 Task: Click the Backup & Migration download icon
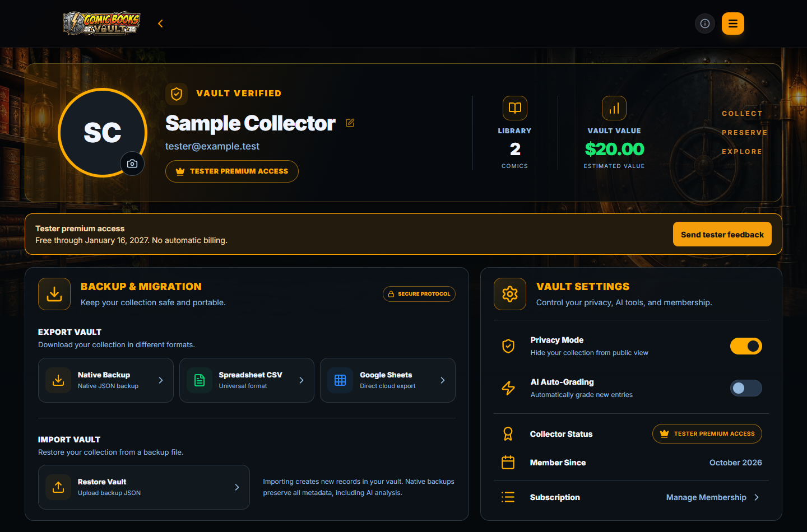click(x=54, y=294)
